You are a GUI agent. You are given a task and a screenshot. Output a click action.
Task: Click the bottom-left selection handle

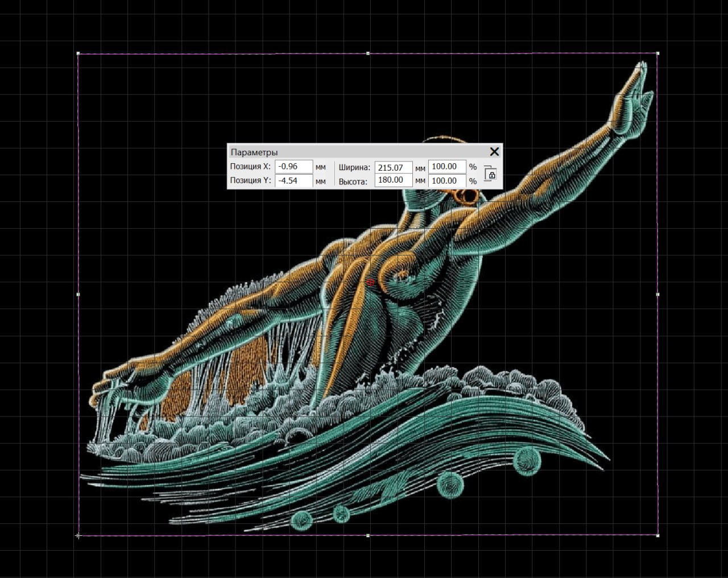pyautogui.click(x=78, y=535)
